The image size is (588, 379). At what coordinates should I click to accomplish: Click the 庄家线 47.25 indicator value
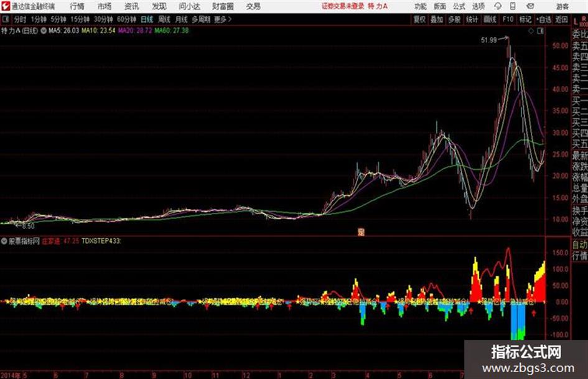click(60, 241)
